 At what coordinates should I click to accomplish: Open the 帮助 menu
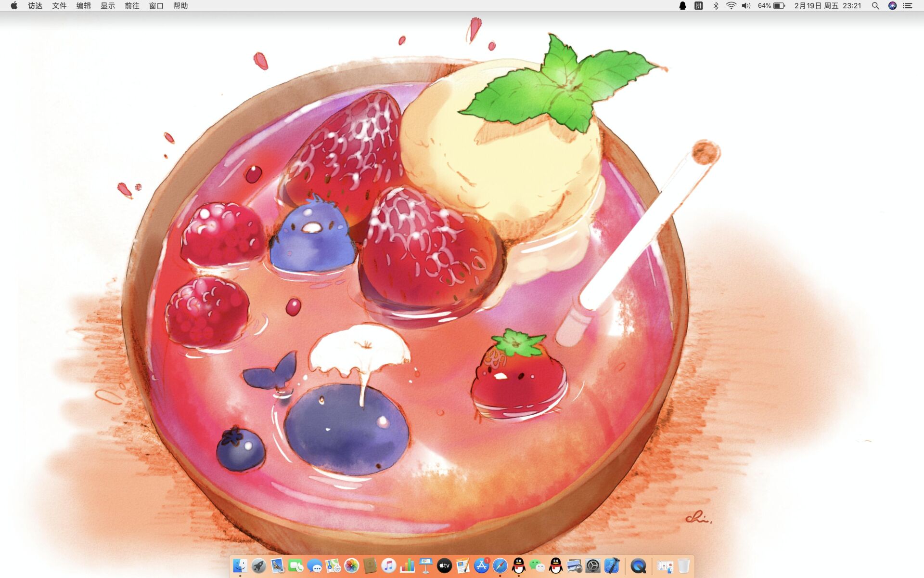tap(180, 6)
